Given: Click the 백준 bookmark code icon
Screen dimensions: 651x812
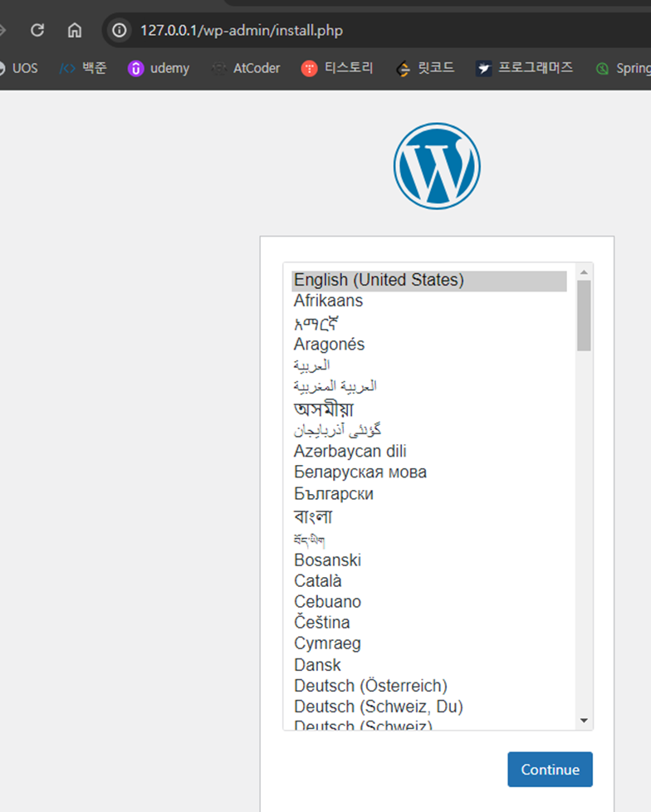Looking at the screenshot, I should (67, 68).
